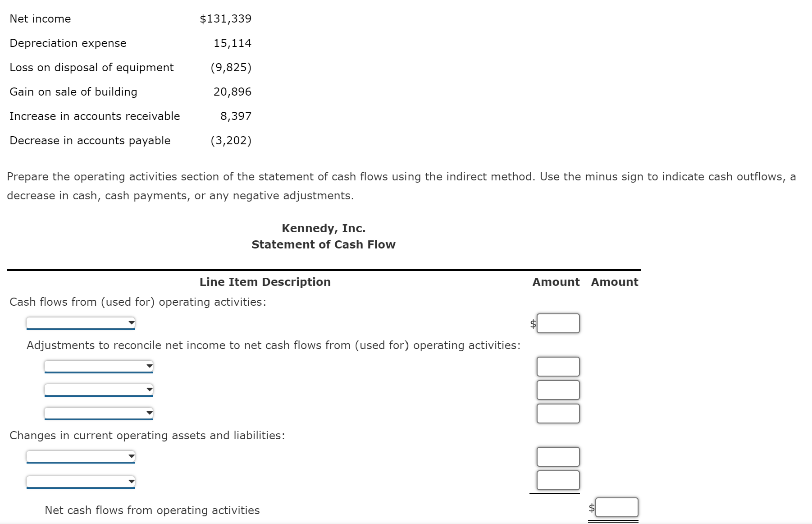Screen dimensions: 812x524
Task: Select the Net income value text $131,339
Action: [x=226, y=19]
